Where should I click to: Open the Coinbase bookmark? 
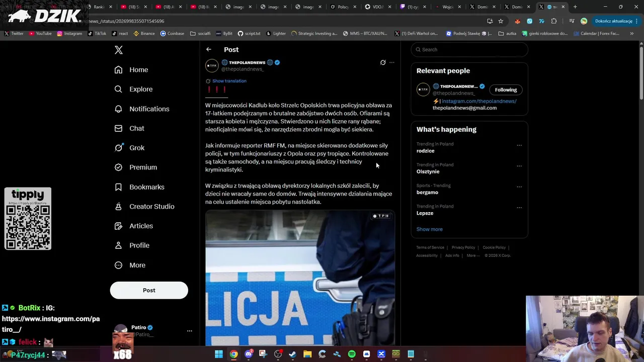(x=172, y=34)
